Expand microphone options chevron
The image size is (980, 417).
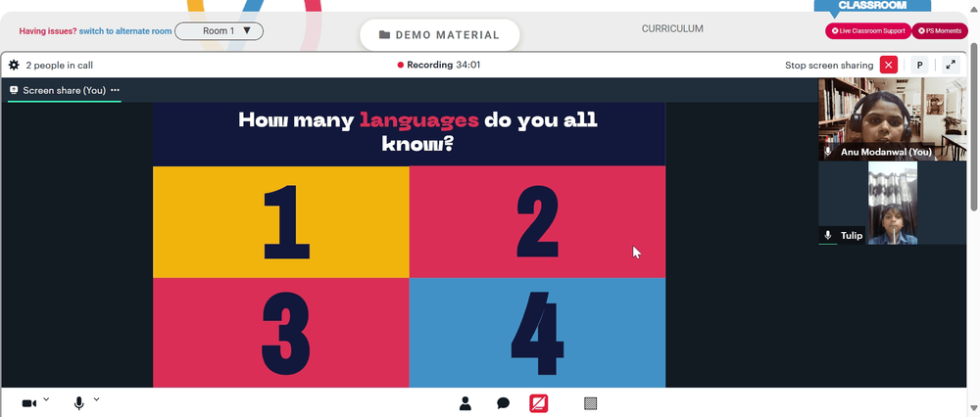pyautogui.click(x=96, y=399)
